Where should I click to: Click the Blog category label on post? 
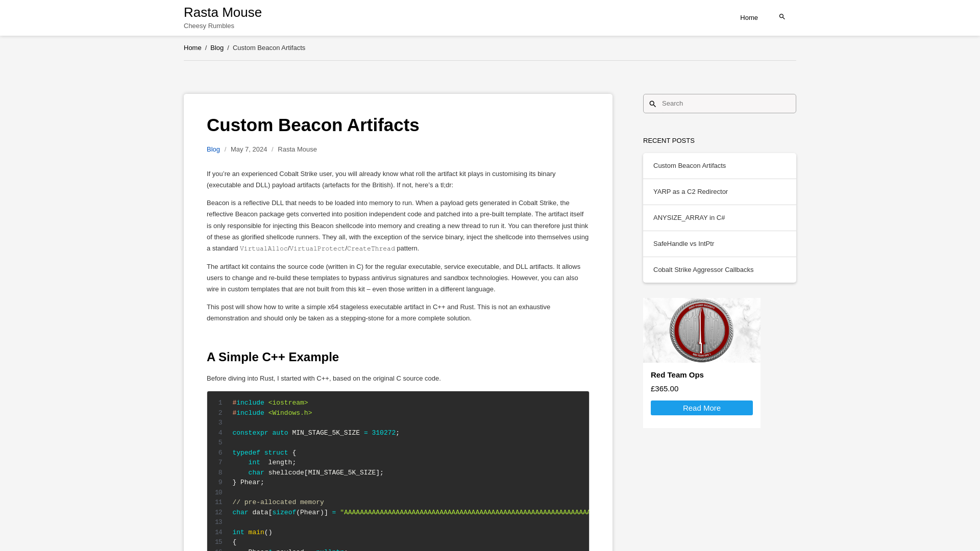pyautogui.click(x=213, y=148)
